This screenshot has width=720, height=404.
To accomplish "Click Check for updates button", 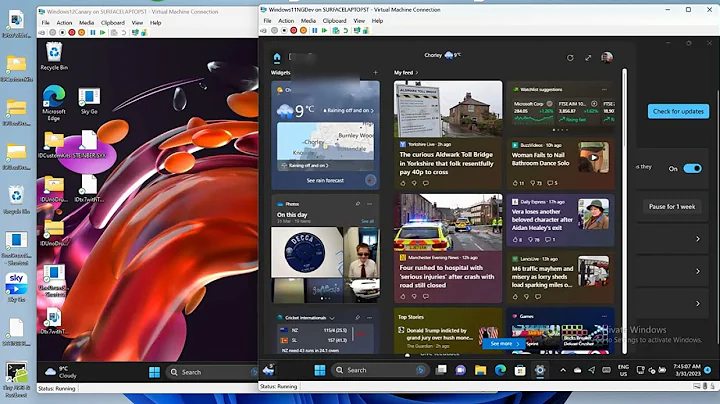I will [x=678, y=111].
